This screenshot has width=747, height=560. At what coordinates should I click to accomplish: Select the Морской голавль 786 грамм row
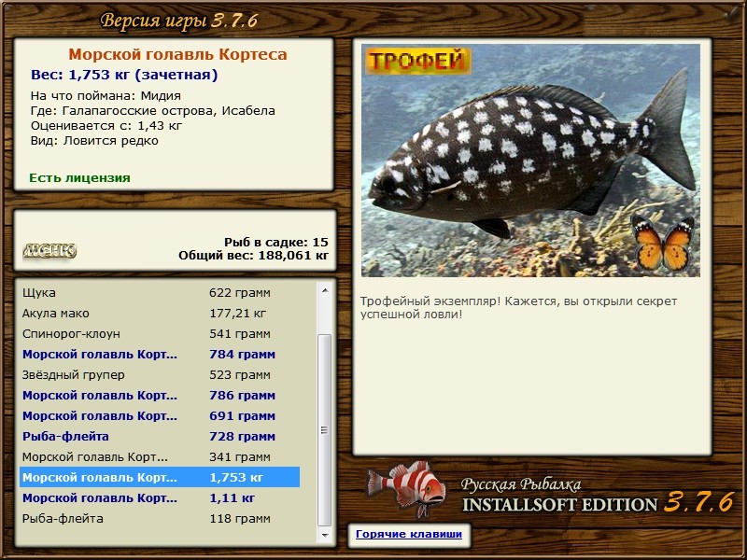pyautogui.click(x=160, y=395)
